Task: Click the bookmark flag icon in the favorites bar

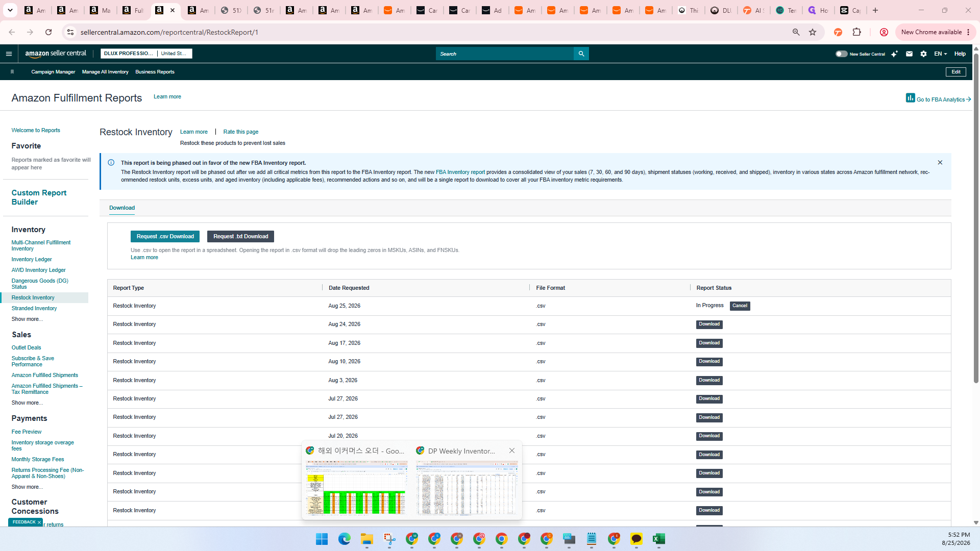Action: (12, 72)
